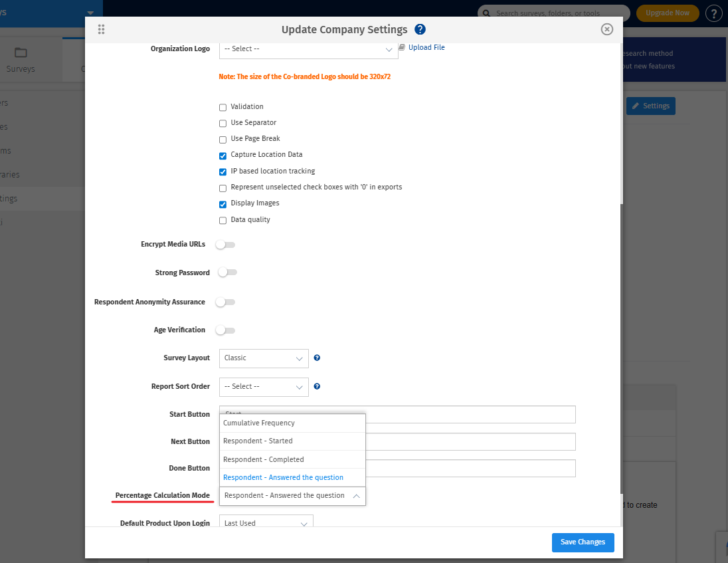Screen dimensions: 728x563
Task: Click the magnifier icon in the search bar
Action: click(486, 13)
